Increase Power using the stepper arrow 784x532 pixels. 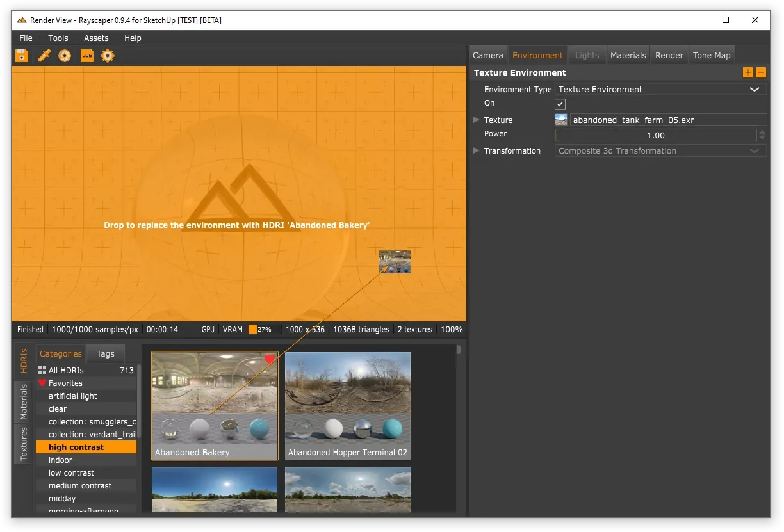pos(762,132)
